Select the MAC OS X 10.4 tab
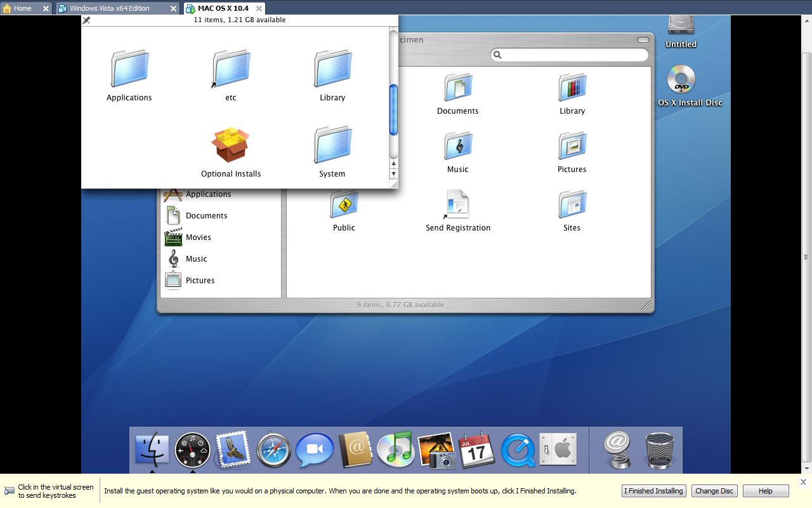 [x=223, y=8]
